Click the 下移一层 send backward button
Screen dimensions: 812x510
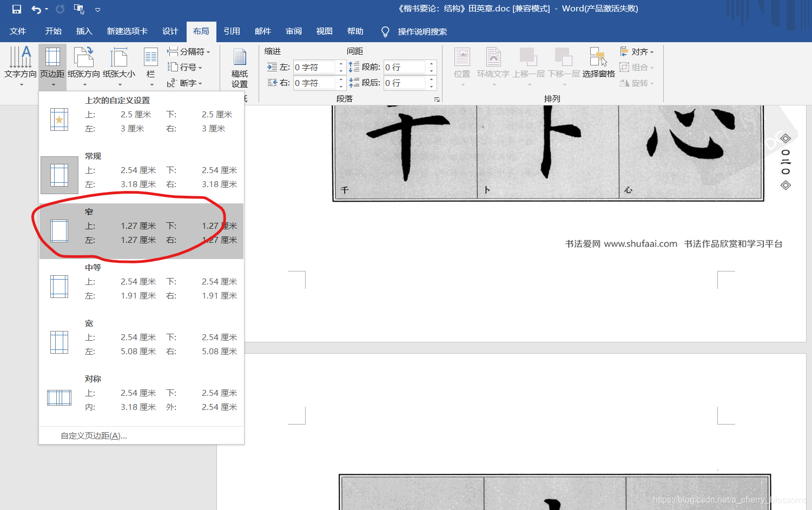point(564,67)
